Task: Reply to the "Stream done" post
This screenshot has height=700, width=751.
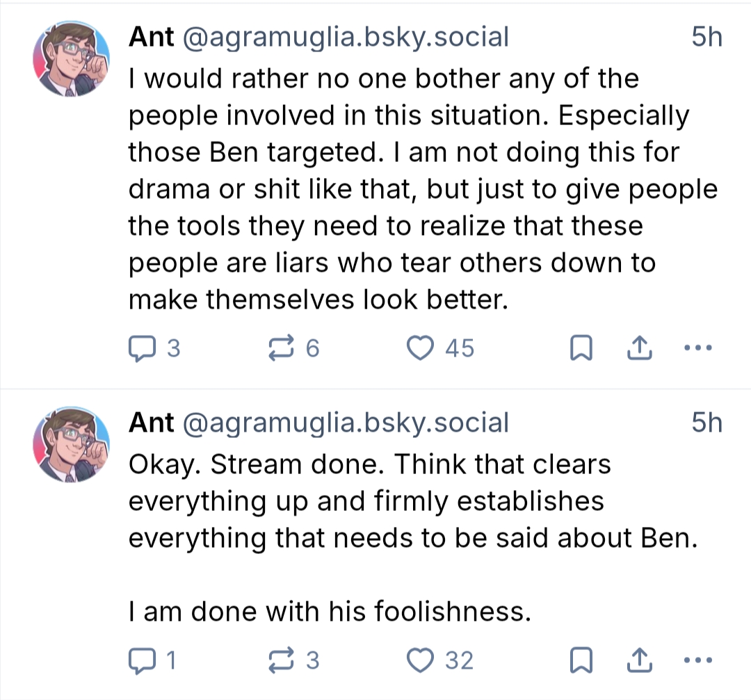Action: pyautogui.click(x=143, y=660)
